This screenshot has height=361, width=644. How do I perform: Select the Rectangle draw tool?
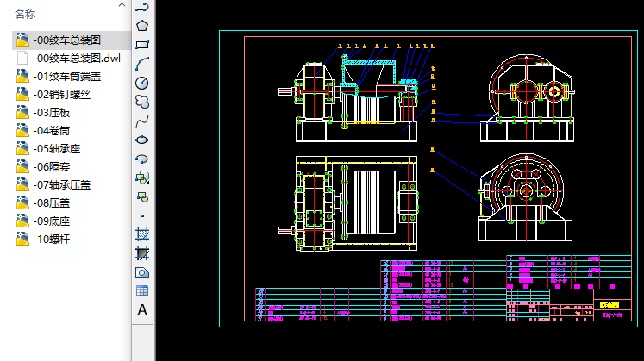click(x=142, y=45)
